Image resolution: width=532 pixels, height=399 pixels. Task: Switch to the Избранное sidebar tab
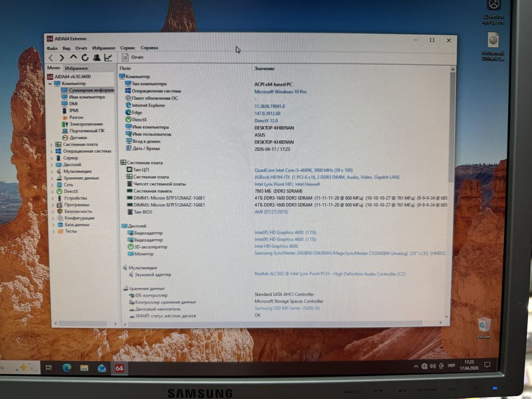76,68
